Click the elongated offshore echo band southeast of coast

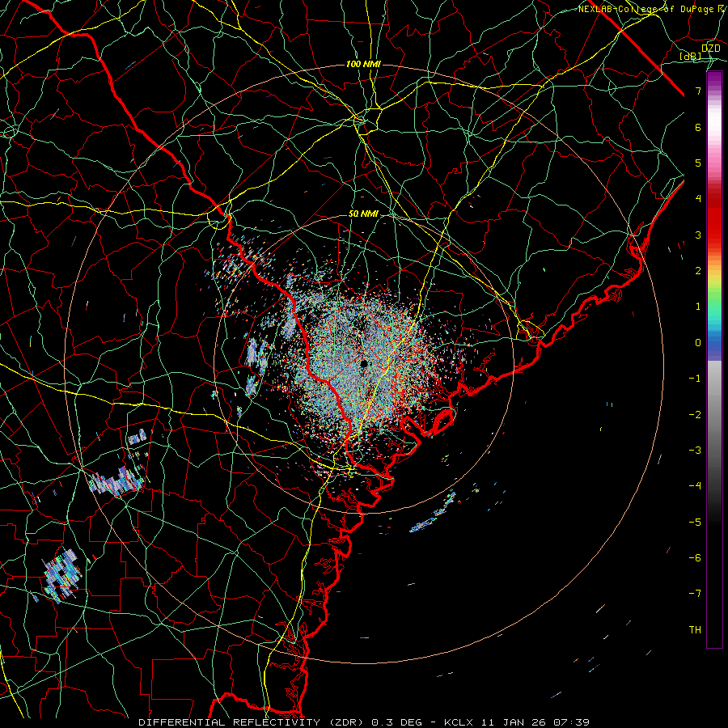pos(434,513)
